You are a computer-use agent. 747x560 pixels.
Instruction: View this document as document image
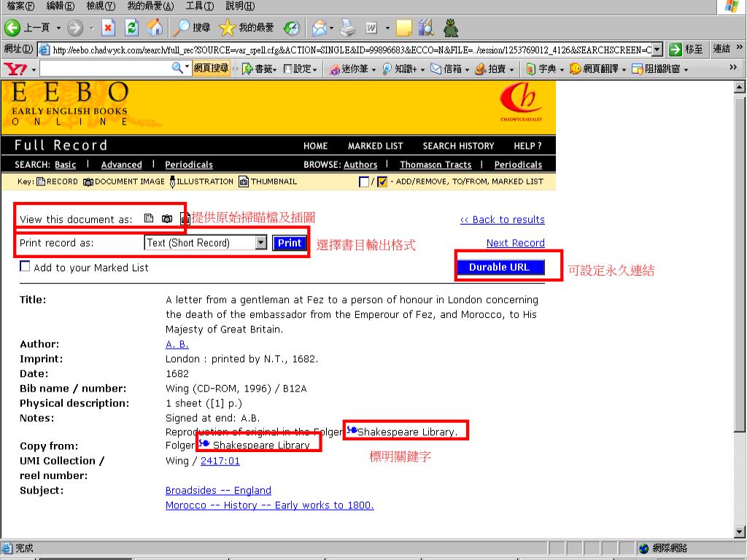(167, 219)
